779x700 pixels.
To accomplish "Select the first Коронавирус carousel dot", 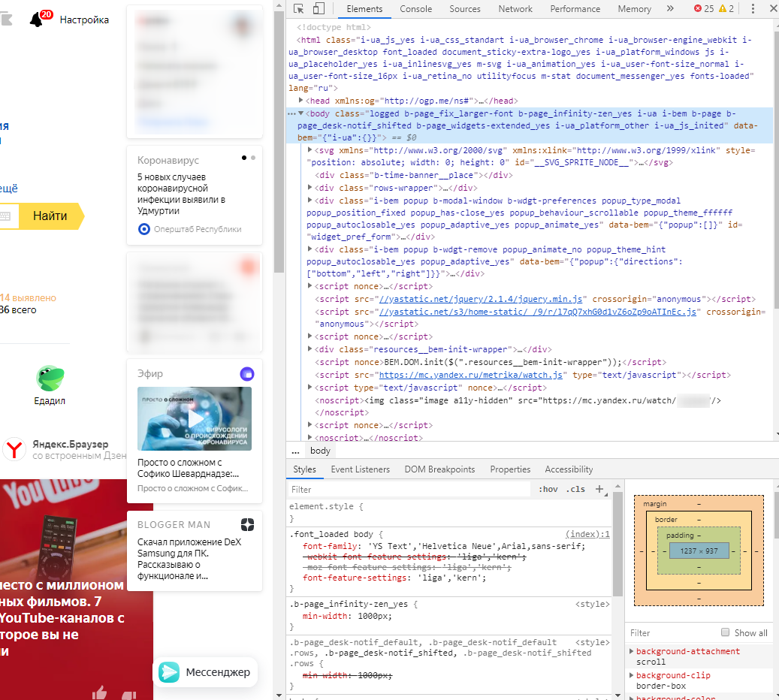I will coord(244,158).
